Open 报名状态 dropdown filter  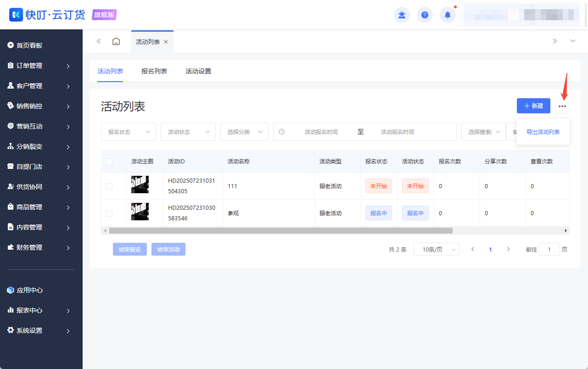129,132
